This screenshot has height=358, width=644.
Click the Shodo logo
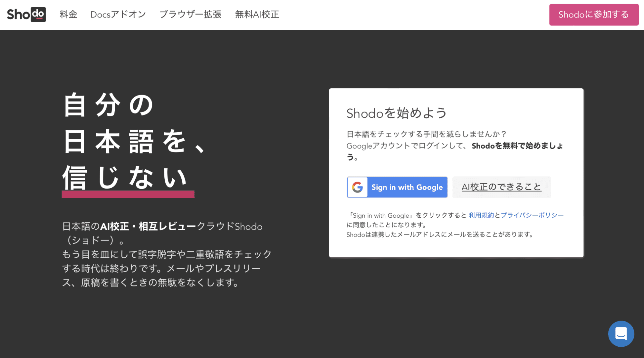26,15
